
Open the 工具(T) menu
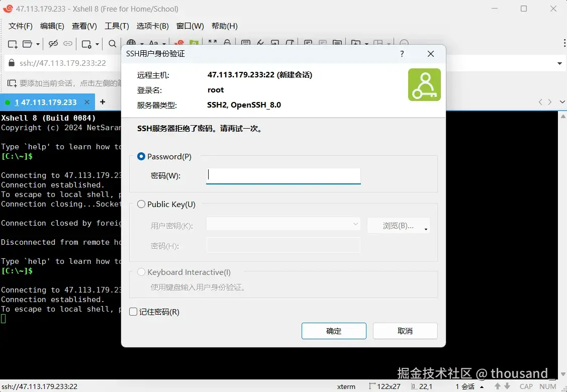tap(116, 26)
